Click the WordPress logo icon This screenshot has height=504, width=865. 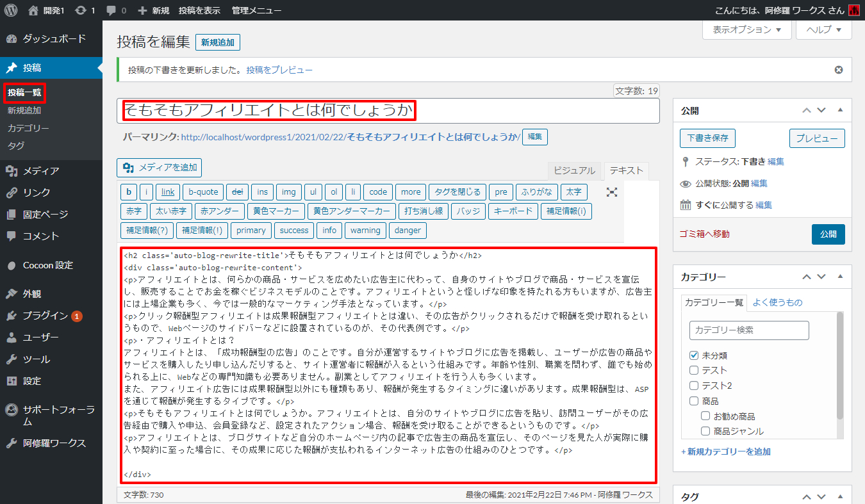[10, 10]
